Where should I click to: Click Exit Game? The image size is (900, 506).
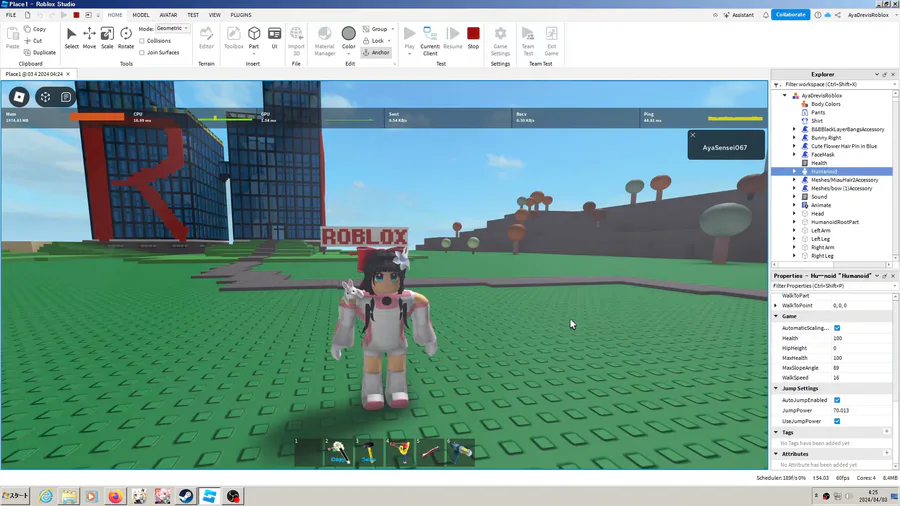click(x=551, y=40)
